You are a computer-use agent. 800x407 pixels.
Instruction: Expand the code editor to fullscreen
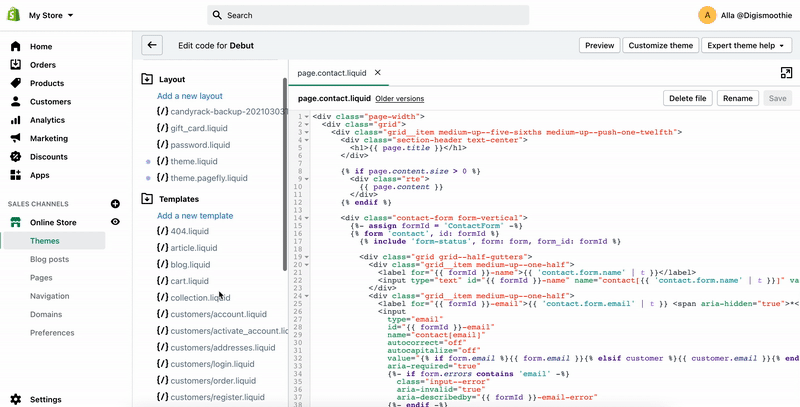click(x=786, y=73)
